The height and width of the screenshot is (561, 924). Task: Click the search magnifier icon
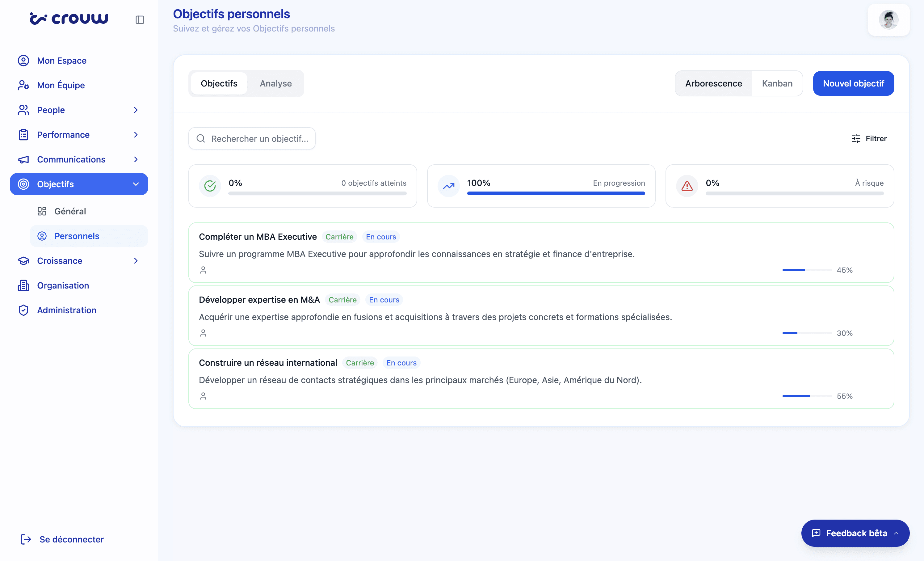[201, 138]
